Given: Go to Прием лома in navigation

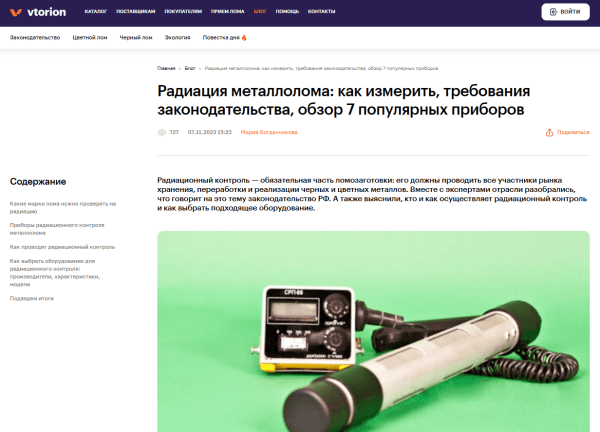Looking at the screenshot, I should click(228, 11).
